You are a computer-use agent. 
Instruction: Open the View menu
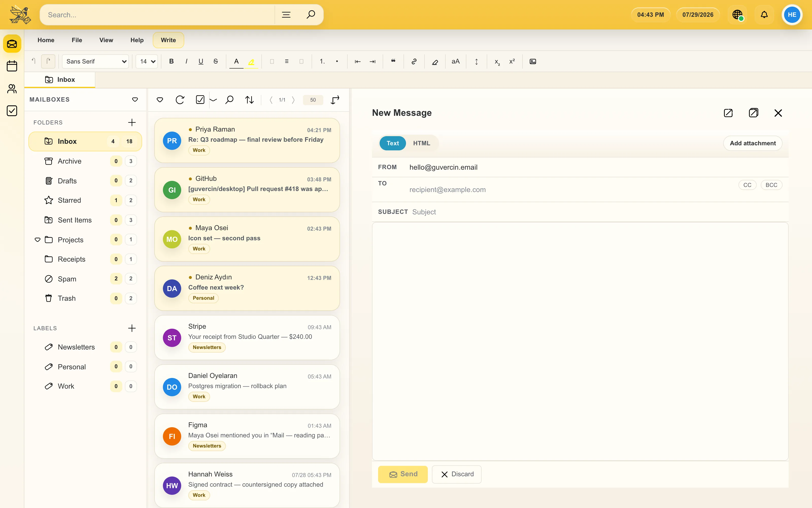(106, 40)
